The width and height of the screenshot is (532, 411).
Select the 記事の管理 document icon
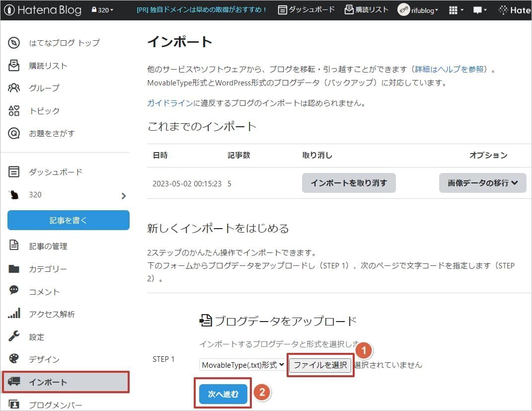coord(14,246)
